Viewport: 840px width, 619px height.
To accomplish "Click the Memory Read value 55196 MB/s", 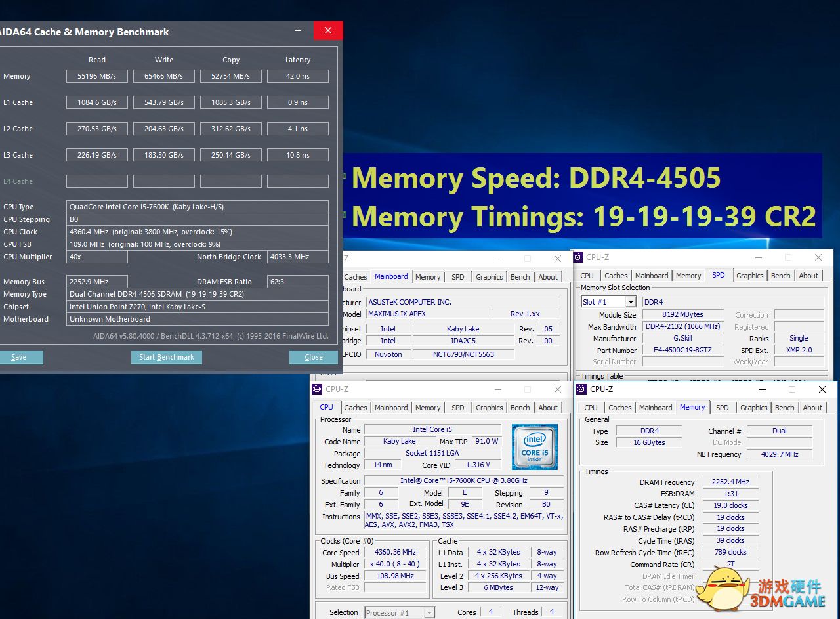I will click(97, 76).
